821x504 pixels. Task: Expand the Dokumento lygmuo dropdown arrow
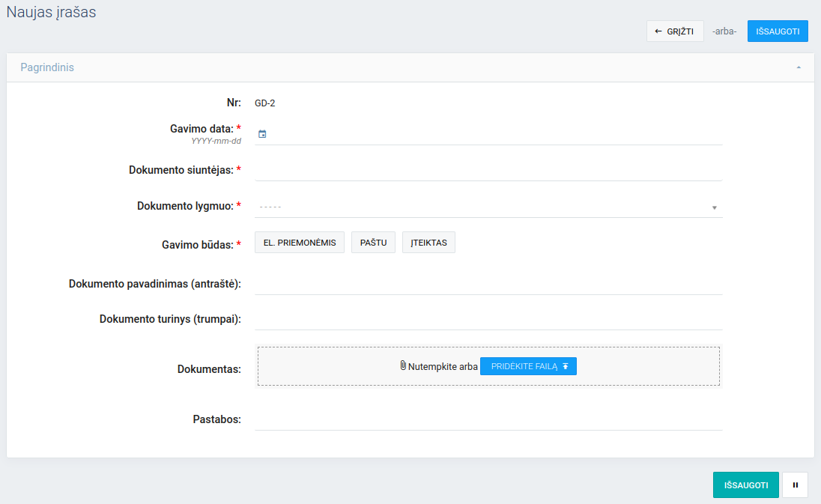point(714,207)
